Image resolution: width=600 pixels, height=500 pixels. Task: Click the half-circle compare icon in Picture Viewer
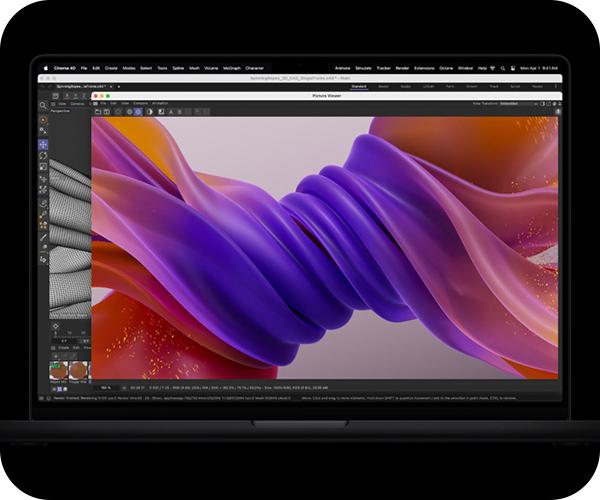pyautogui.click(x=151, y=111)
